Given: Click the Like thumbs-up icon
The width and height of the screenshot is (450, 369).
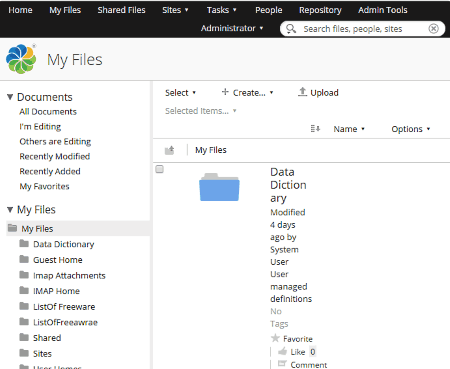Looking at the screenshot, I should tap(283, 351).
